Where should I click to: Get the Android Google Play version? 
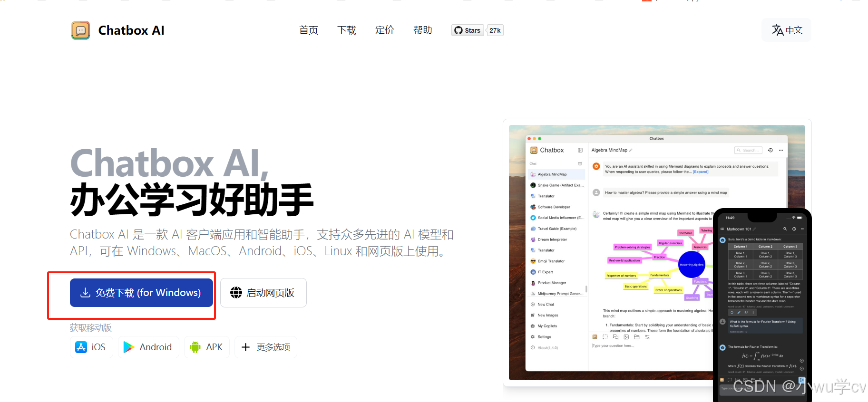pos(148,347)
